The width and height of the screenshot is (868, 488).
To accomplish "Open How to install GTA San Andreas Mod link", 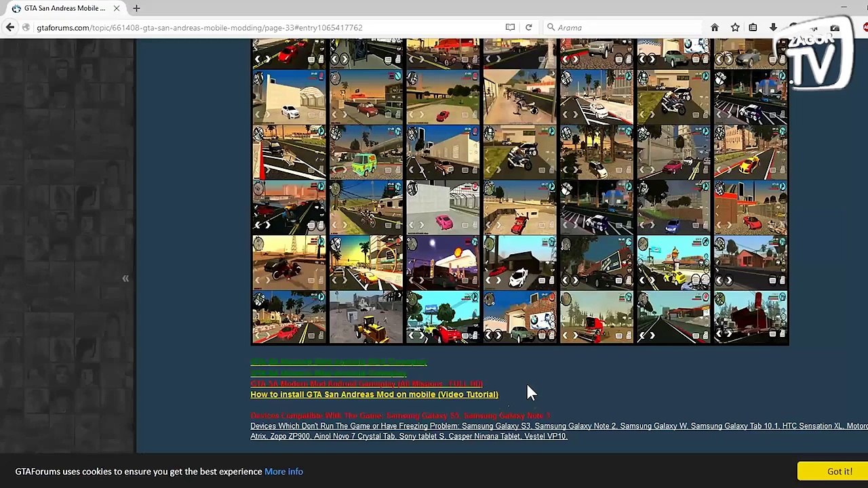I will (x=374, y=394).
